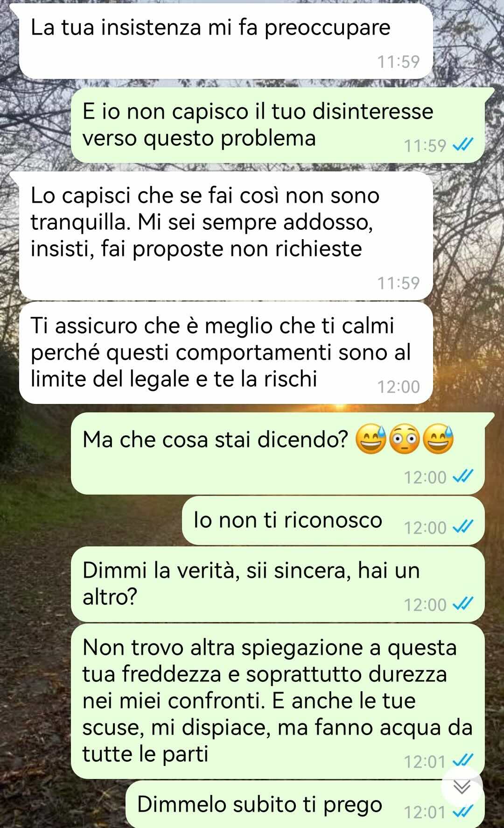Tap read ticks on "verso questo problema" message

click(463, 146)
